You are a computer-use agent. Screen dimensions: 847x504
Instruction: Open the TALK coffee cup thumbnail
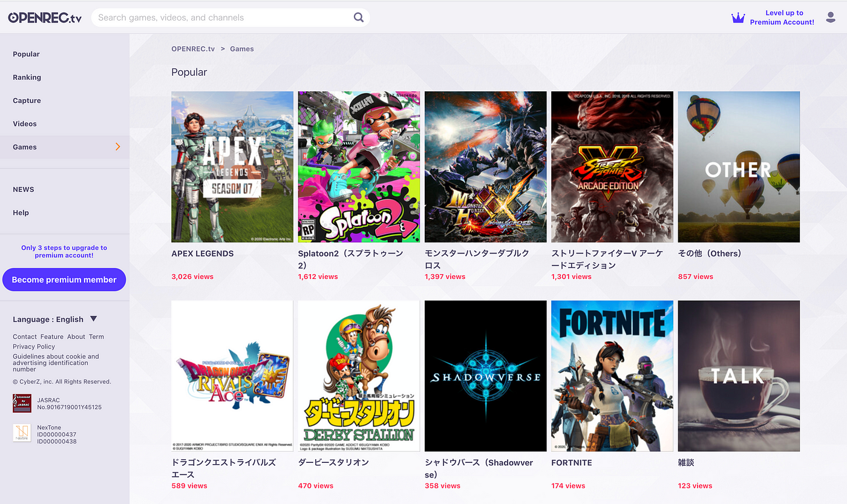pos(739,376)
